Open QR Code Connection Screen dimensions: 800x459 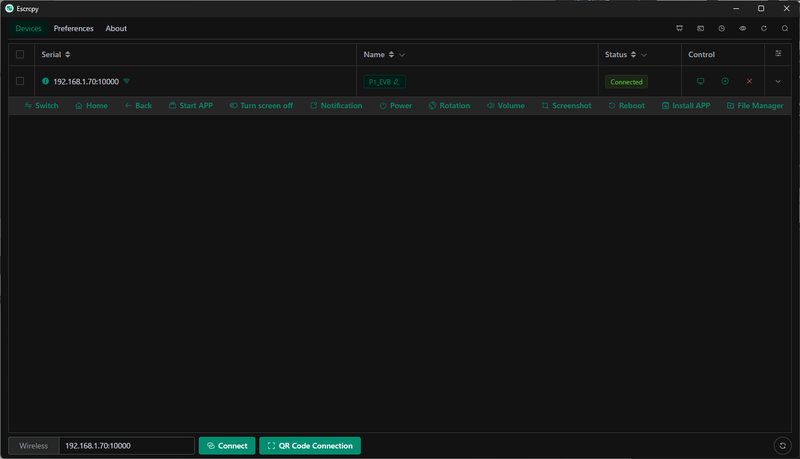click(310, 446)
